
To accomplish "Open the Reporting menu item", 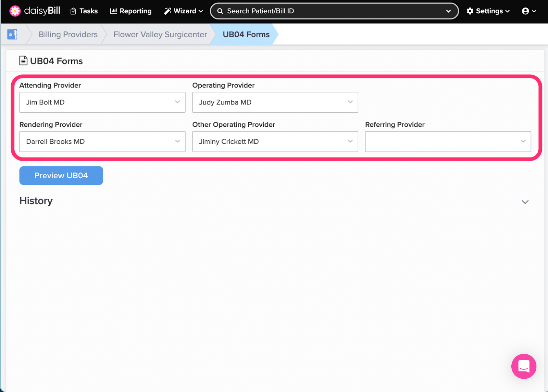I will click(131, 11).
